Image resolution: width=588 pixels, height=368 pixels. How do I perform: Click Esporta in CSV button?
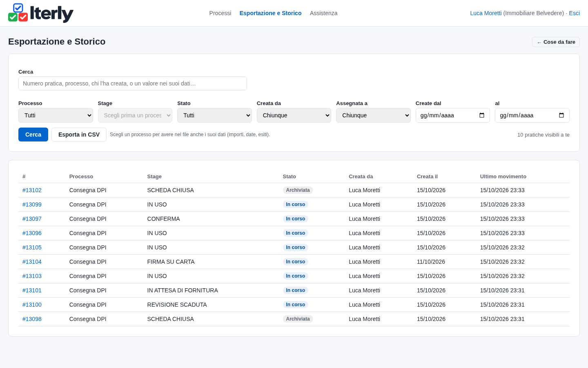tap(79, 135)
